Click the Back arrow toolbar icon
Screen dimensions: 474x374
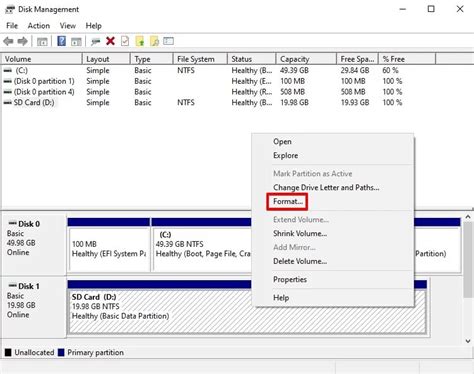8,41
